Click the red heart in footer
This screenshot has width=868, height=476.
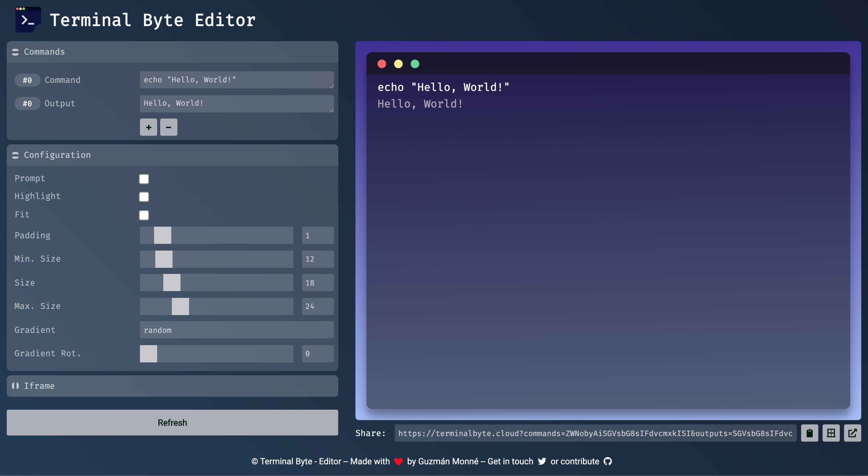pos(398,462)
